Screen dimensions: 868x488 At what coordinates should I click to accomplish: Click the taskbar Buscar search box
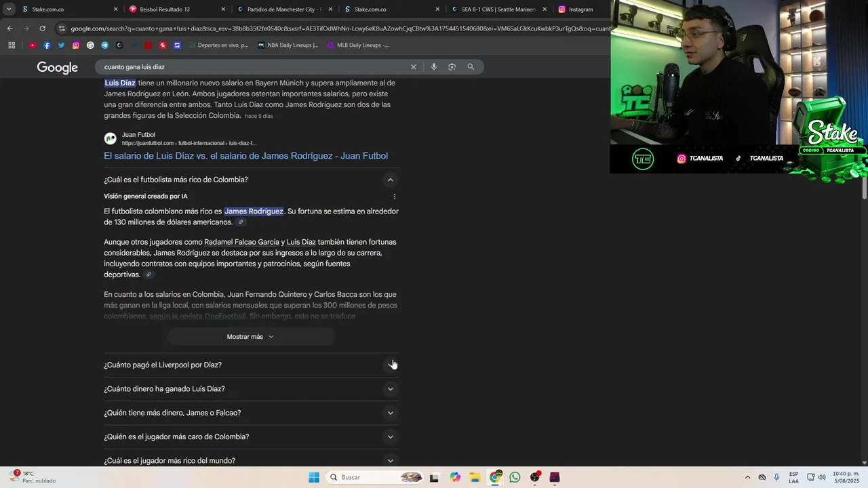[375, 477]
